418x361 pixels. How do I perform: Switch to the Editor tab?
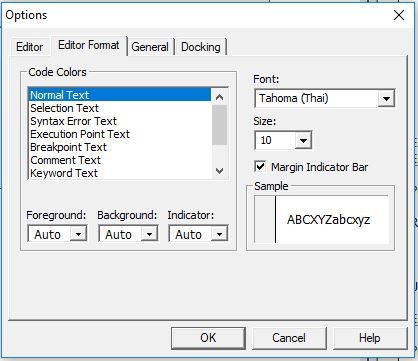pos(29,47)
